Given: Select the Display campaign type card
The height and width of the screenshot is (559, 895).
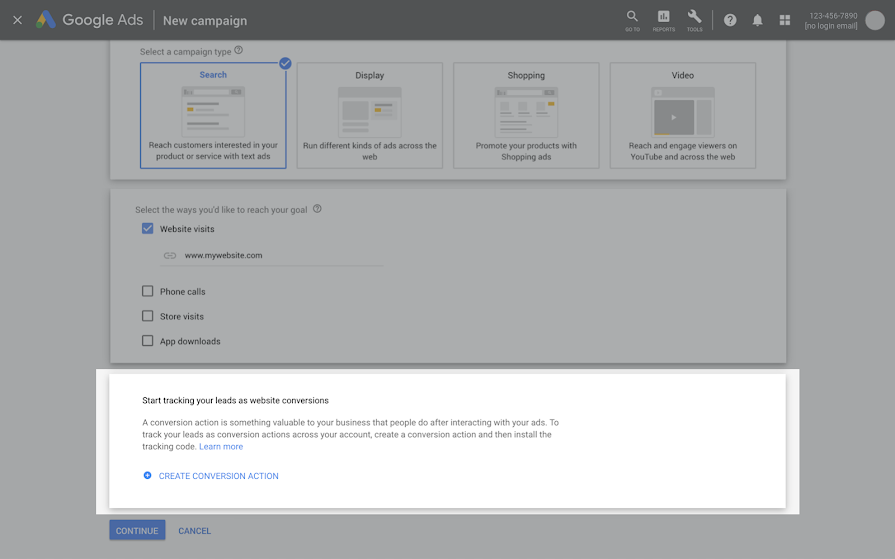Looking at the screenshot, I should (370, 115).
